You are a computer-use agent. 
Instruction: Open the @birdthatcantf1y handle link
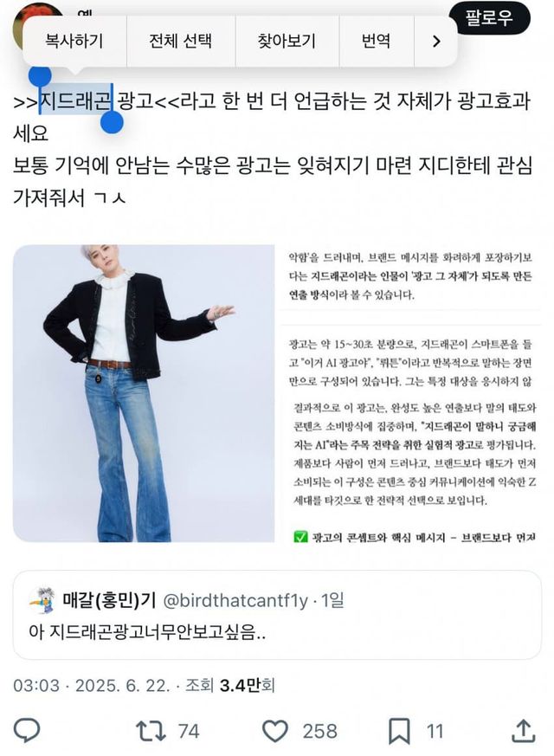pyautogui.click(x=235, y=601)
